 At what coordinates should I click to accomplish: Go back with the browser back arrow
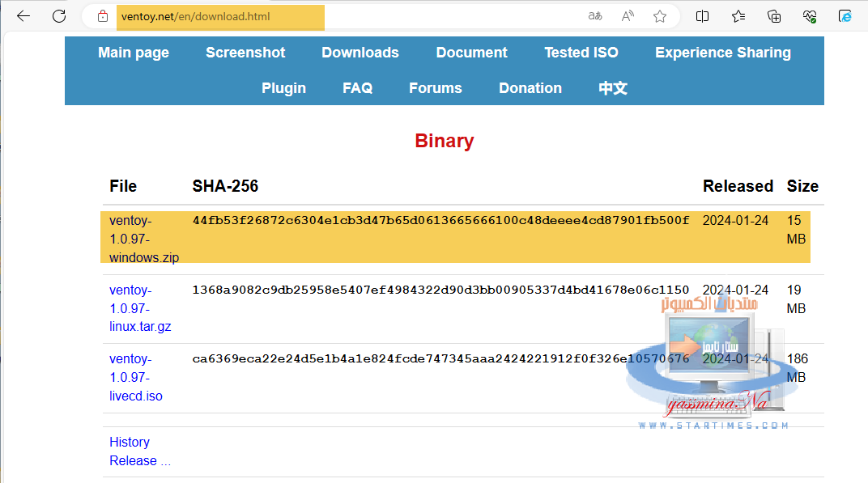click(23, 16)
